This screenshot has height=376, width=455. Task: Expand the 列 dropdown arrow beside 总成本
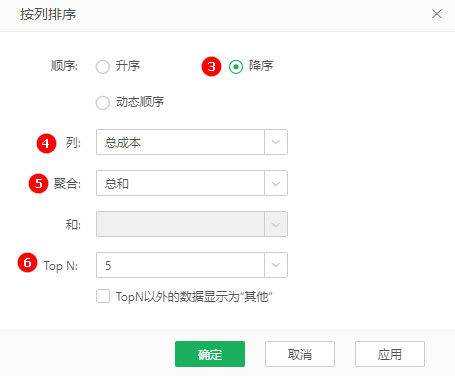[x=276, y=142]
